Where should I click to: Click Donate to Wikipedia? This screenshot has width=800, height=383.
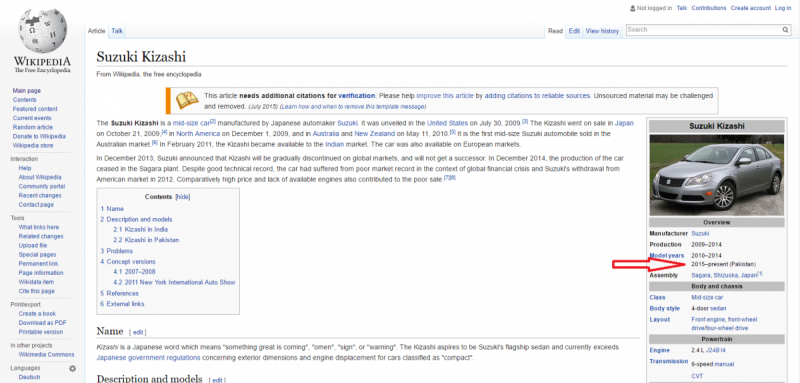coord(39,137)
